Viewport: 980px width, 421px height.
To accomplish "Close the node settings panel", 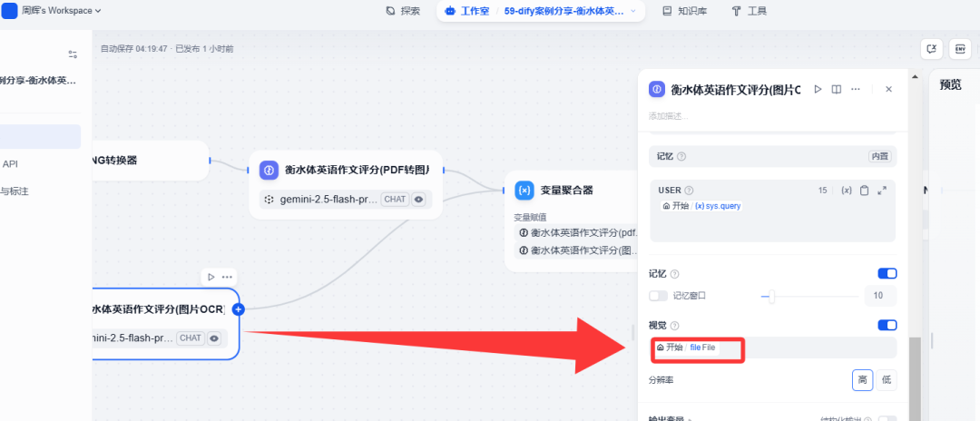I will [x=888, y=89].
